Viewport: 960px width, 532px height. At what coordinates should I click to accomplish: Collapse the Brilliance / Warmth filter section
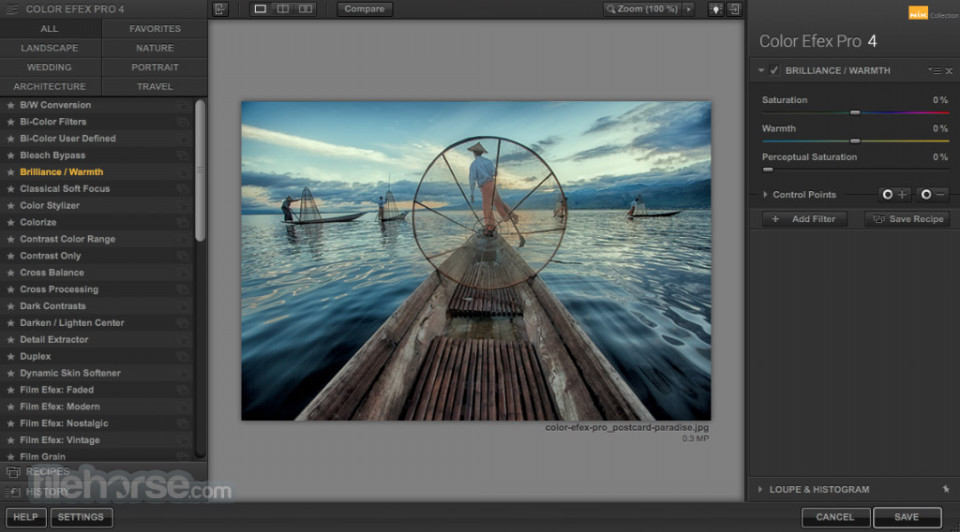coord(761,70)
